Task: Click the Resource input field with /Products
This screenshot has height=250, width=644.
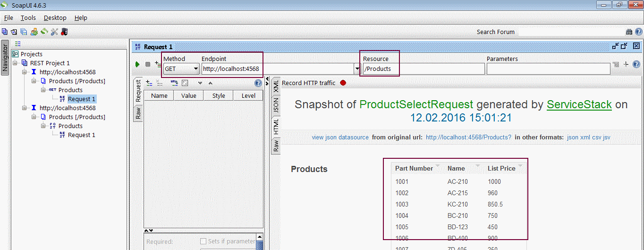Action: tap(423, 69)
